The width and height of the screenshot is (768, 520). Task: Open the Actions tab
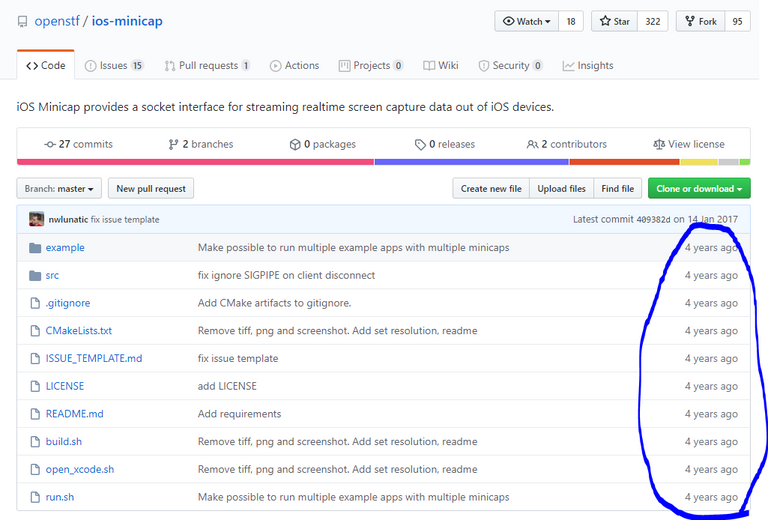(294, 66)
